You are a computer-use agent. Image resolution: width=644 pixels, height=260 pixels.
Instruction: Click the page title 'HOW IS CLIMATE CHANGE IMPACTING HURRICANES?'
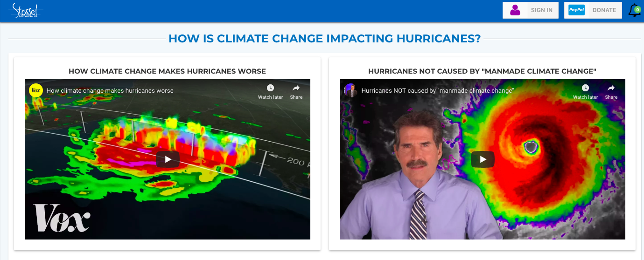tap(325, 39)
